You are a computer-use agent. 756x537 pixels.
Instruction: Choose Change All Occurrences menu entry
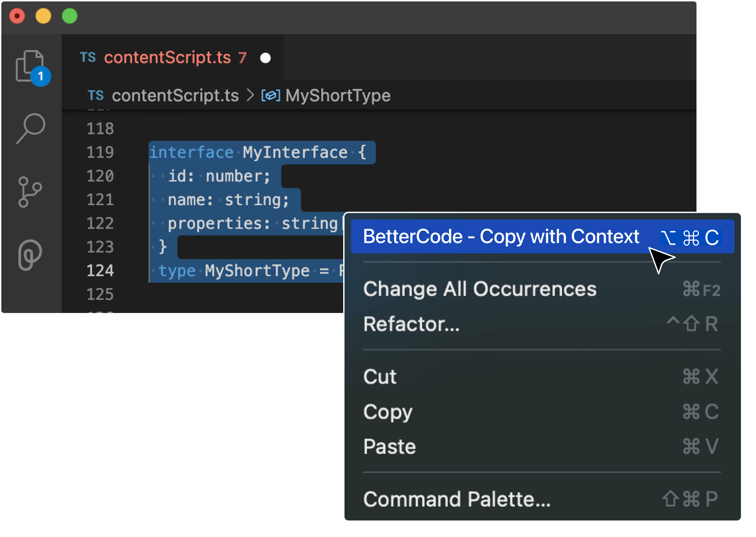click(x=542, y=289)
